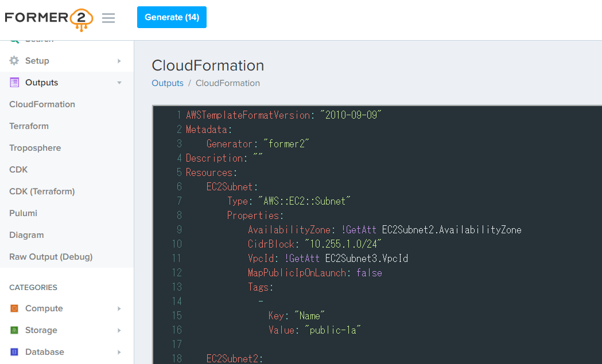Expand the Compute category arrow
Image resolution: width=602 pixels, height=364 pixels.
click(x=119, y=308)
